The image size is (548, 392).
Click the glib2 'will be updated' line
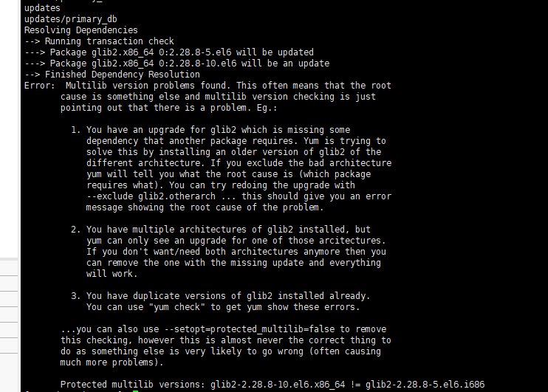[182, 52]
